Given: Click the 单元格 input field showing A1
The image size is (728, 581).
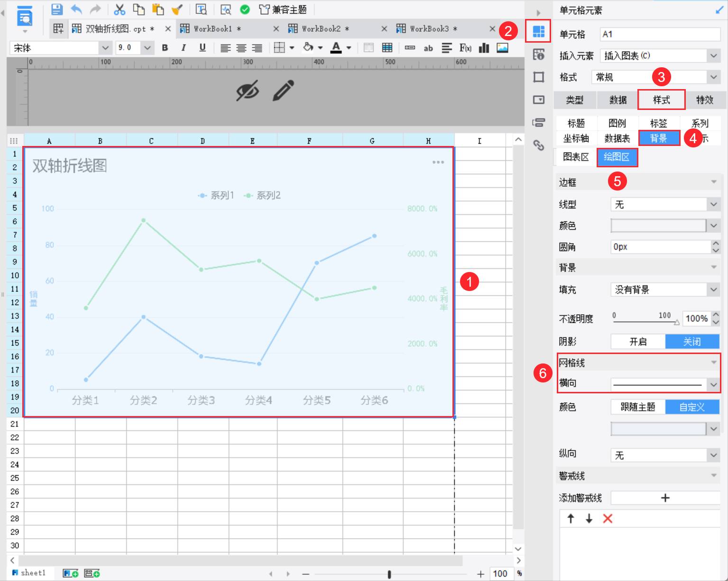Looking at the screenshot, I should point(660,35).
